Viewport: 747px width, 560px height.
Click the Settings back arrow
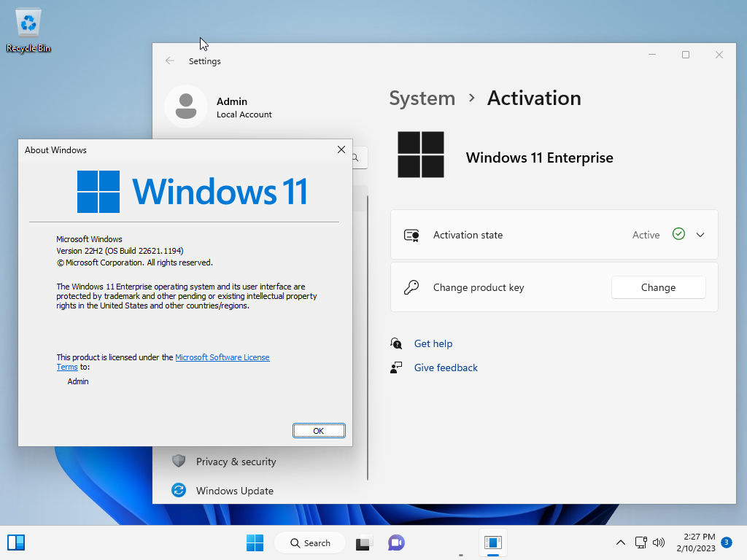coord(169,61)
